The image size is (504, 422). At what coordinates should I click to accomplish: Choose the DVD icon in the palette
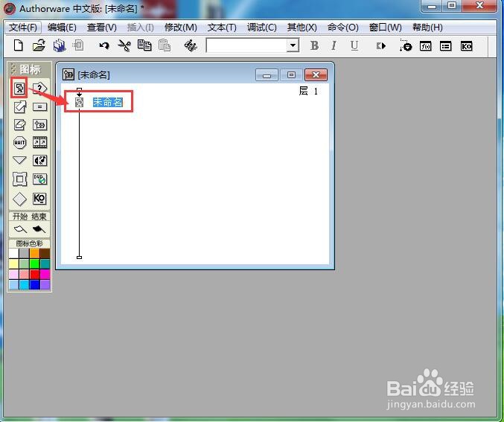point(40,179)
